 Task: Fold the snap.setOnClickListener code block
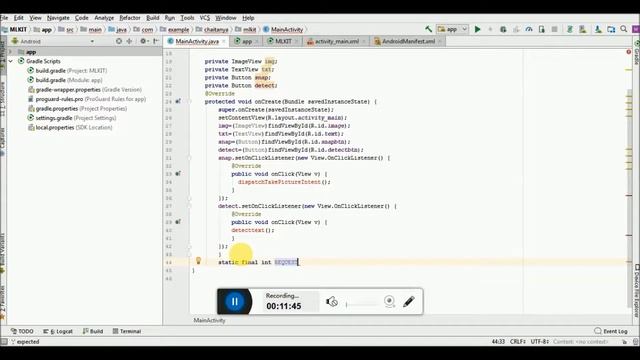(189, 158)
